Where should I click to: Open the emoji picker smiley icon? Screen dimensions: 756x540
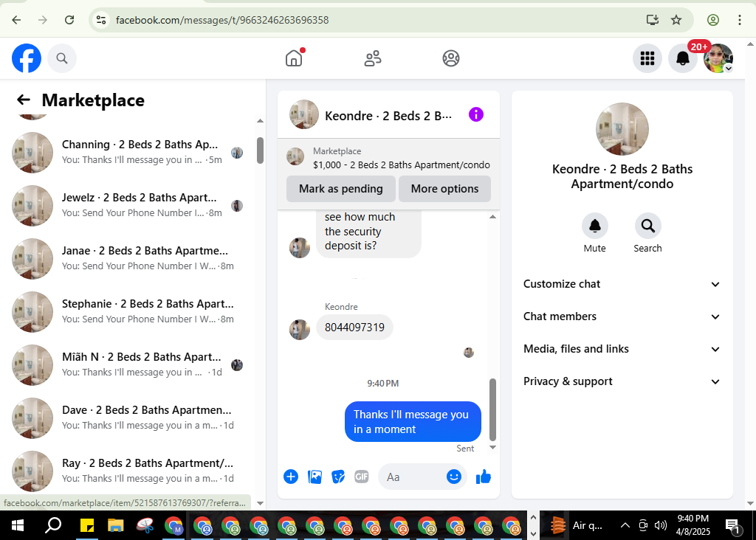tap(454, 477)
